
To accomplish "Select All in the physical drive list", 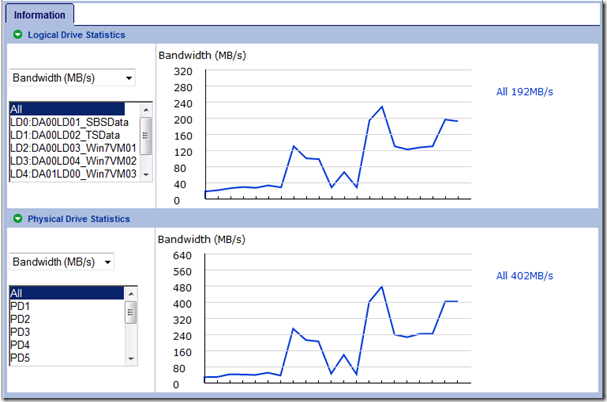I will [67, 293].
